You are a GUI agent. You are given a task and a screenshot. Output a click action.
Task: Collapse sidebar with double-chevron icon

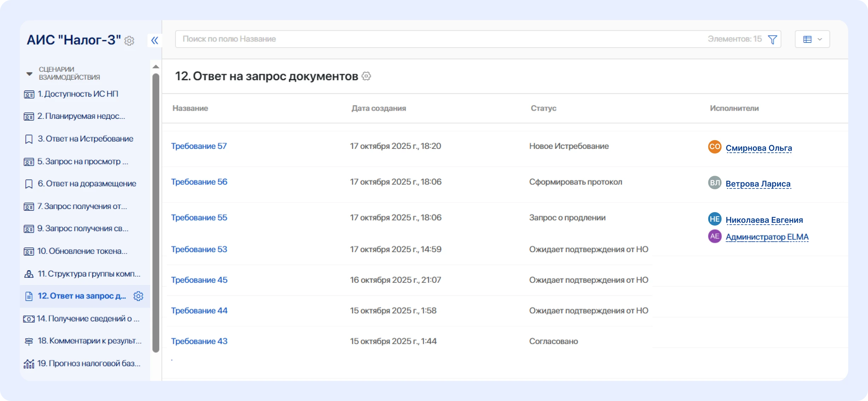[x=154, y=40]
